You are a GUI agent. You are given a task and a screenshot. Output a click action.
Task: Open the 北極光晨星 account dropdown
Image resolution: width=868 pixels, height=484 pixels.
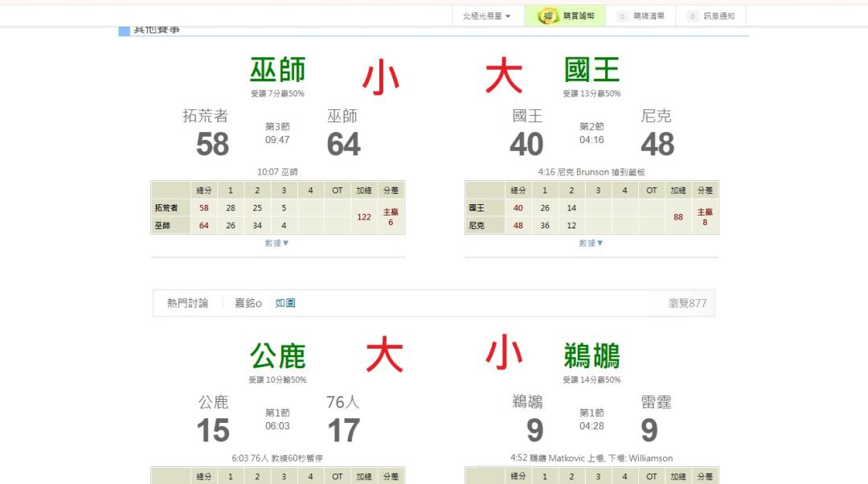point(486,16)
